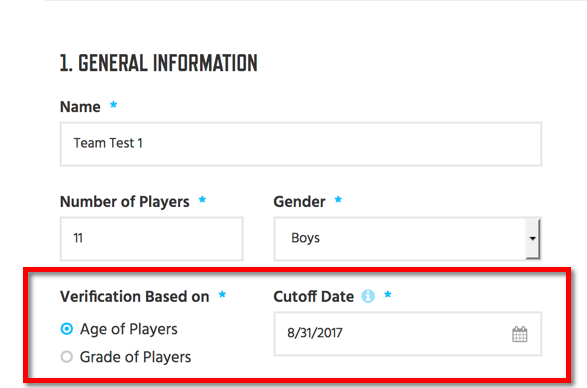Click the 'Number of Players' label
Image resolution: width=587 pixels, height=388 pixels.
tap(125, 202)
